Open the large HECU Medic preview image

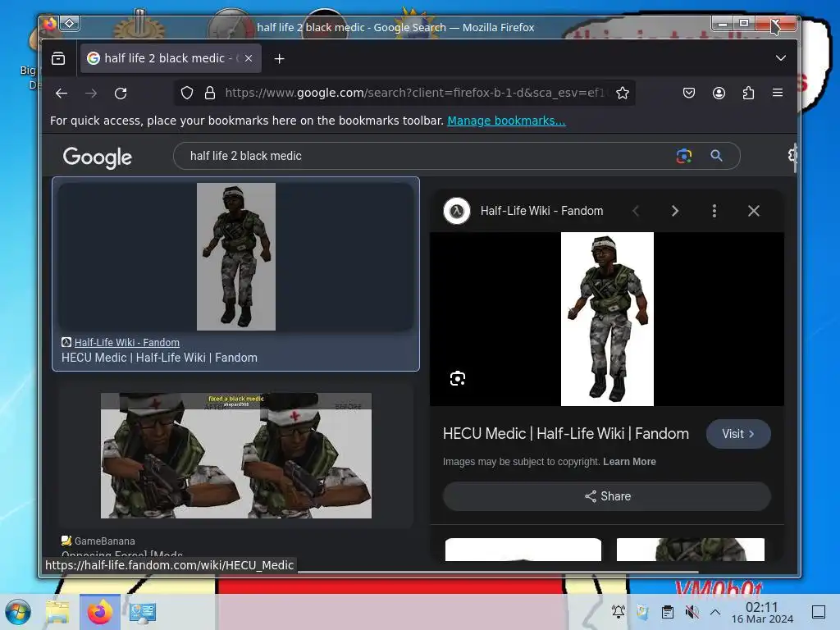(x=607, y=319)
